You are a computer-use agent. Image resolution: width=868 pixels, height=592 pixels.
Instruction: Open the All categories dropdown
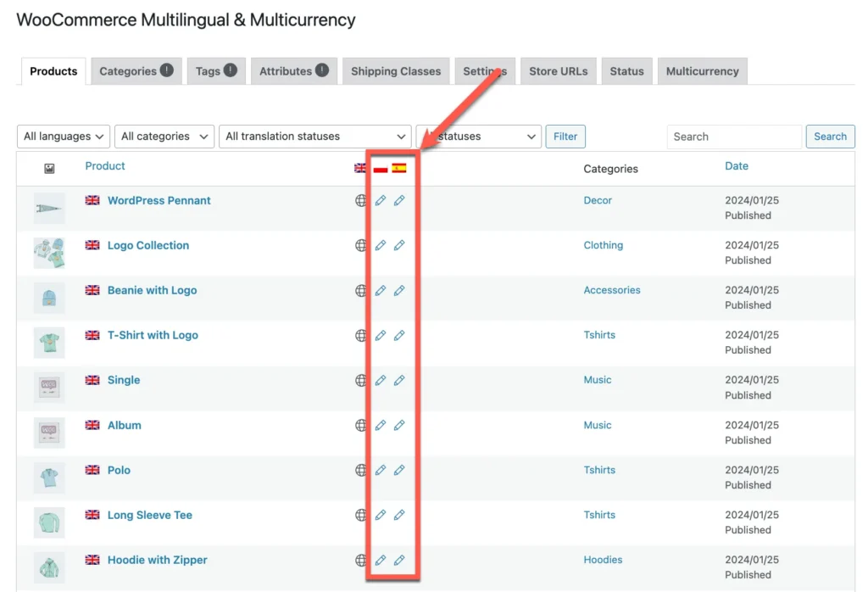(x=164, y=136)
